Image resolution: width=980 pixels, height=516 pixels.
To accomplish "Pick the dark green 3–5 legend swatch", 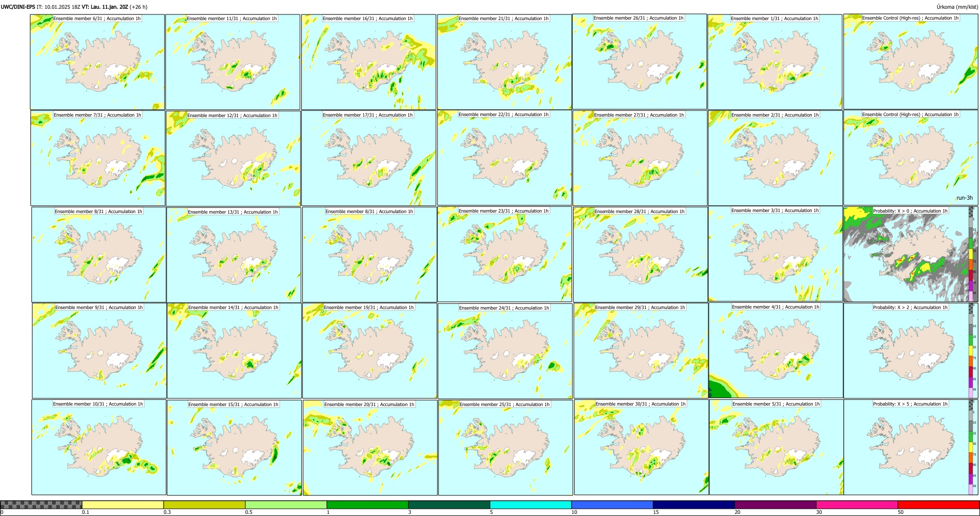I will 449,505.
